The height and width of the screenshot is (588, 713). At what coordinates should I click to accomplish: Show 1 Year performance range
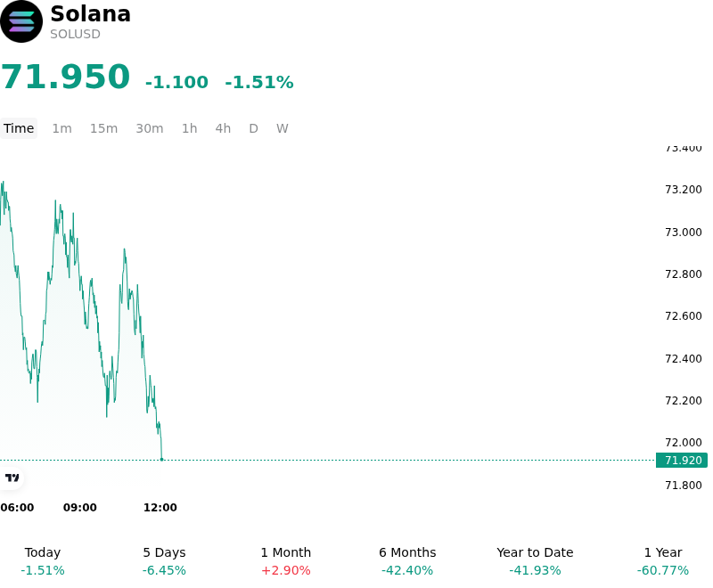(663, 561)
